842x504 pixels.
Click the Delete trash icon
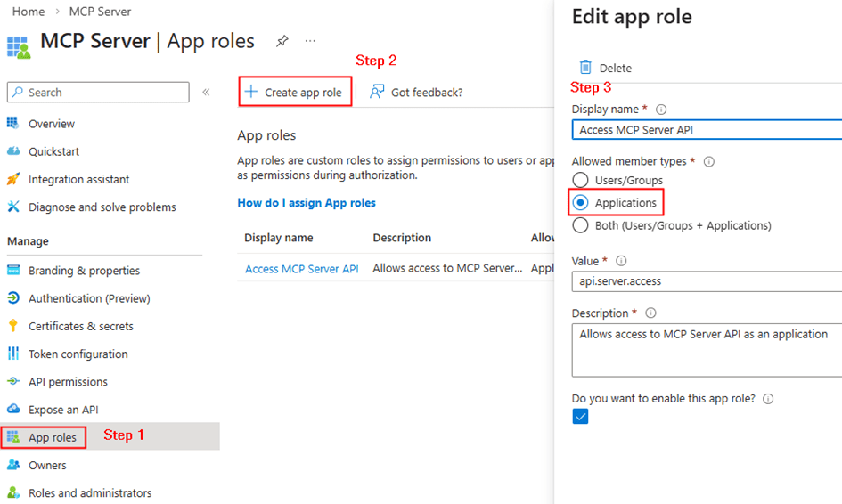[x=585, y=68]
